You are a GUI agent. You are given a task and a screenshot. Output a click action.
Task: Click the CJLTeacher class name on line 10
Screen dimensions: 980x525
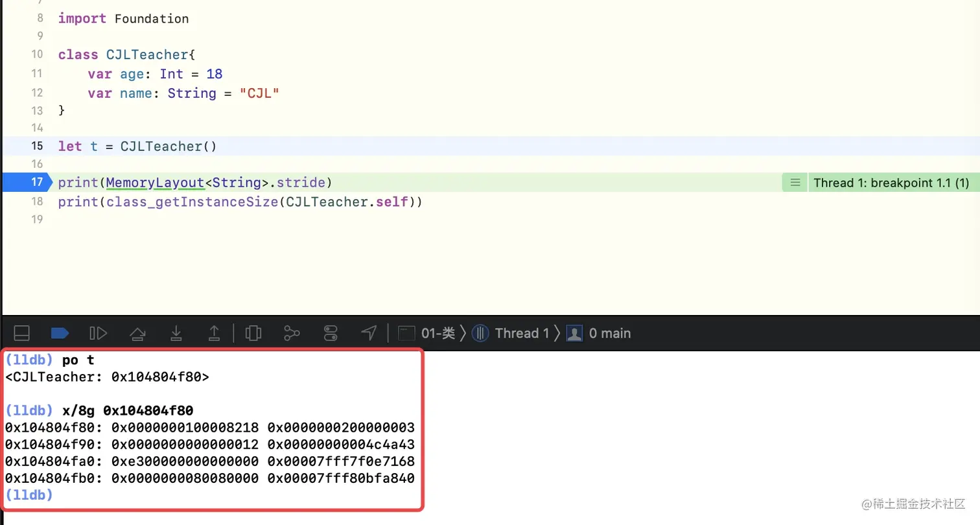[147, 54]
